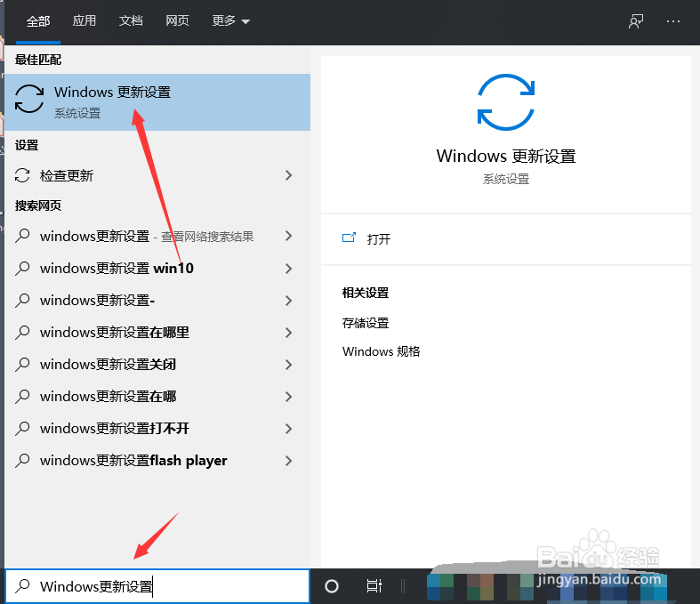Click the search box magnifier icon
Screen dimensions: 700x604
pos(22,585)
